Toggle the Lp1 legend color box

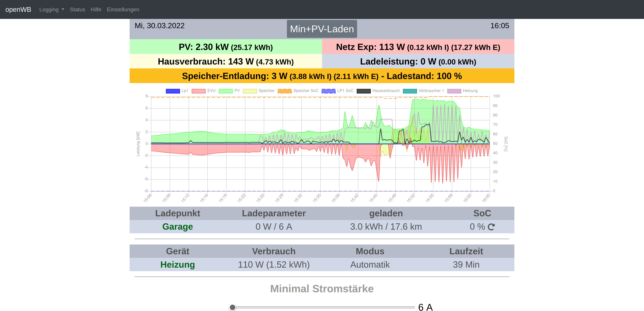point(173,91)
